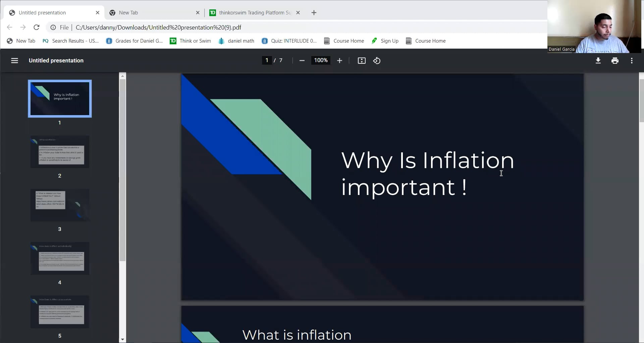Screen dimensions: 644x343
Task: Navigate back using the browser arrow
Action: (x=9, y=27)
